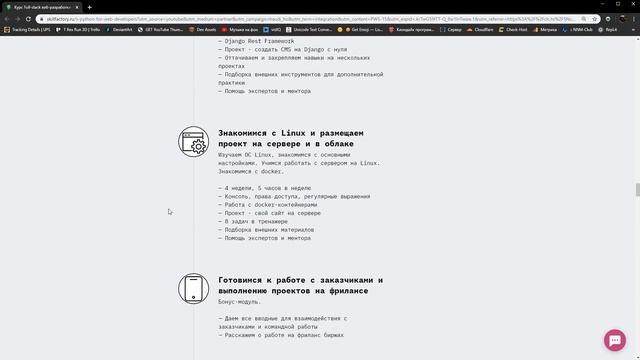Click the smartphone freelance module icon
Screen dimensions: 640x360
pyautogui.click(x=193, y=289)
